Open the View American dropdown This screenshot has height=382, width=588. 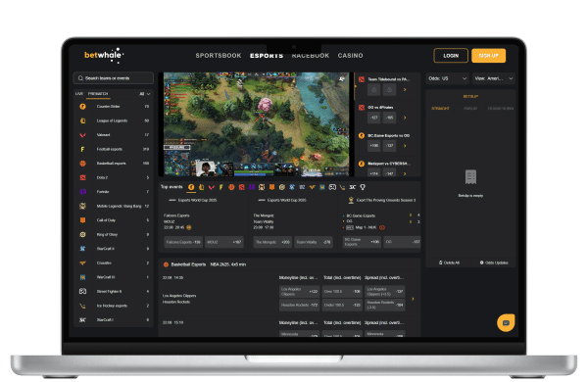494,78
